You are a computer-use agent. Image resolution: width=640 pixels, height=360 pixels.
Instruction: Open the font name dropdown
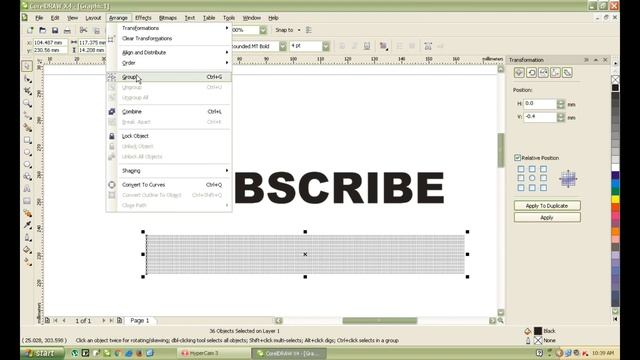point(282,46)
